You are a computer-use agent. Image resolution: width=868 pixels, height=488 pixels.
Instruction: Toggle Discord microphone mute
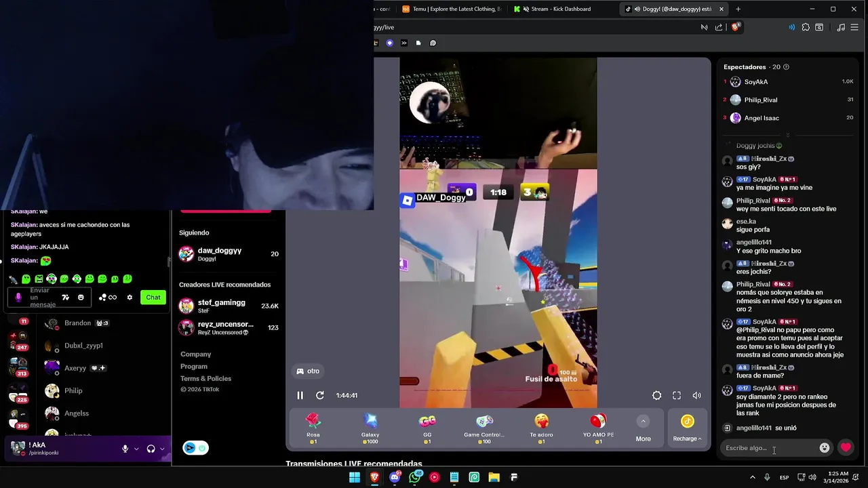pos(125,449)
